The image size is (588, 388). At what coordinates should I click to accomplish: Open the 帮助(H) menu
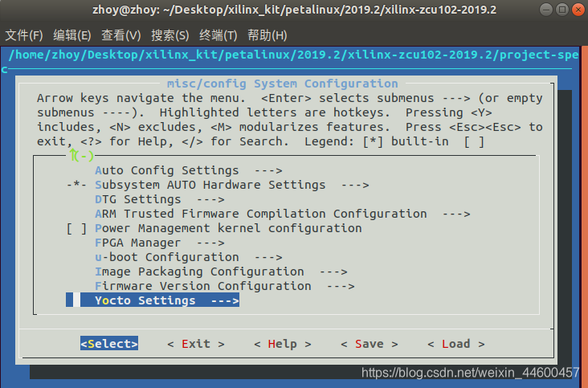coord(267,35)
